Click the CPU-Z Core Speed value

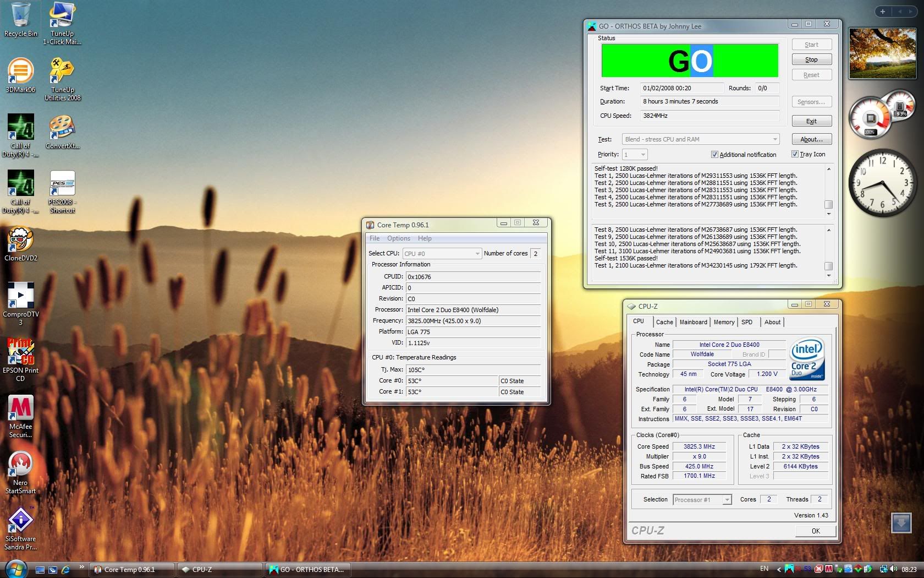(x=699, y=447)
